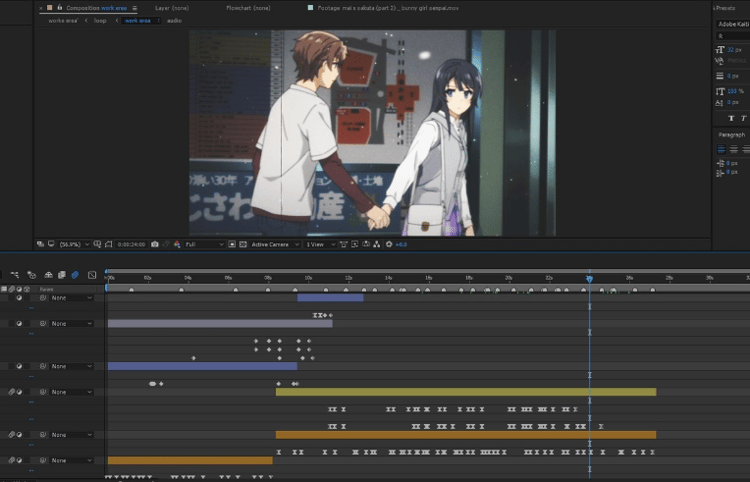
Task: Click the audio breadcrumb composition link
Action: pos(174,21)
